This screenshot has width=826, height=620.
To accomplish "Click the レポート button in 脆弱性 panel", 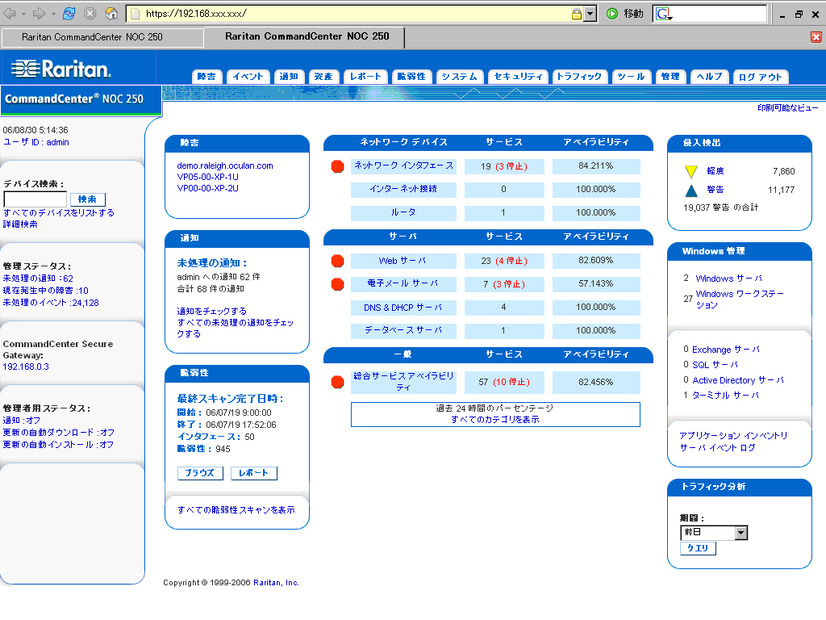I will pos(253,473).
